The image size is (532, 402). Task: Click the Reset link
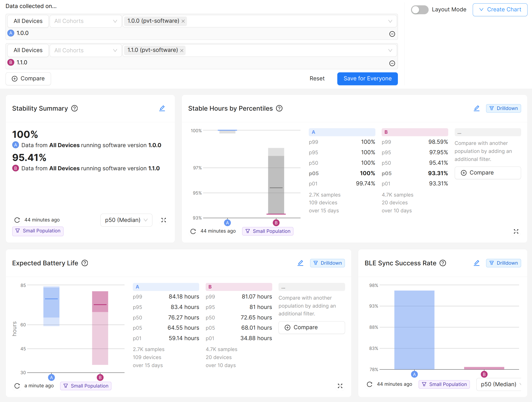click(317, 79)
